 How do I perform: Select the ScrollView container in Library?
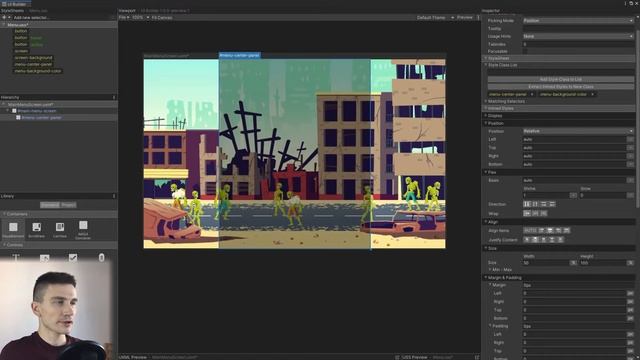[x=36, y=229]
